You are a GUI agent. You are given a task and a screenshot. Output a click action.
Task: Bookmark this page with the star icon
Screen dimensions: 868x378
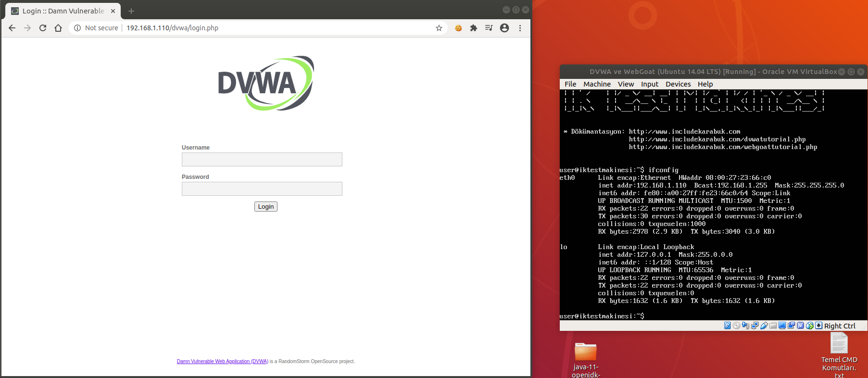coord(439,28)
